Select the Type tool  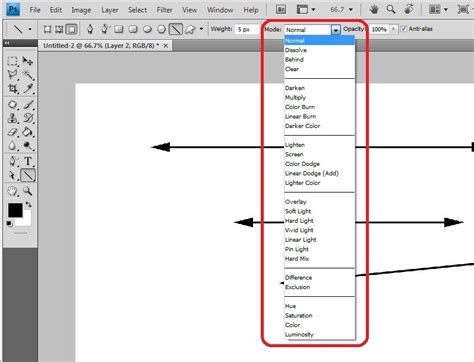click(28, 161)
